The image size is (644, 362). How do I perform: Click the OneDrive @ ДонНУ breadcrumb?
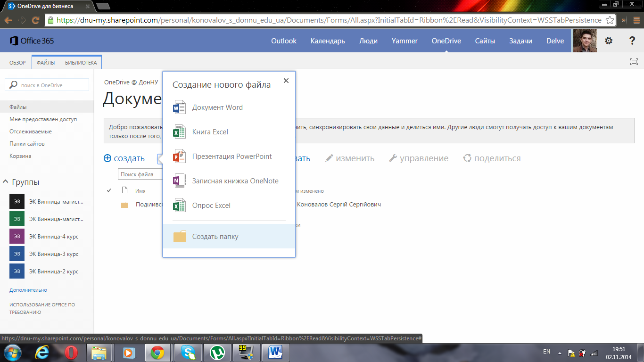[x=131, y=82]
